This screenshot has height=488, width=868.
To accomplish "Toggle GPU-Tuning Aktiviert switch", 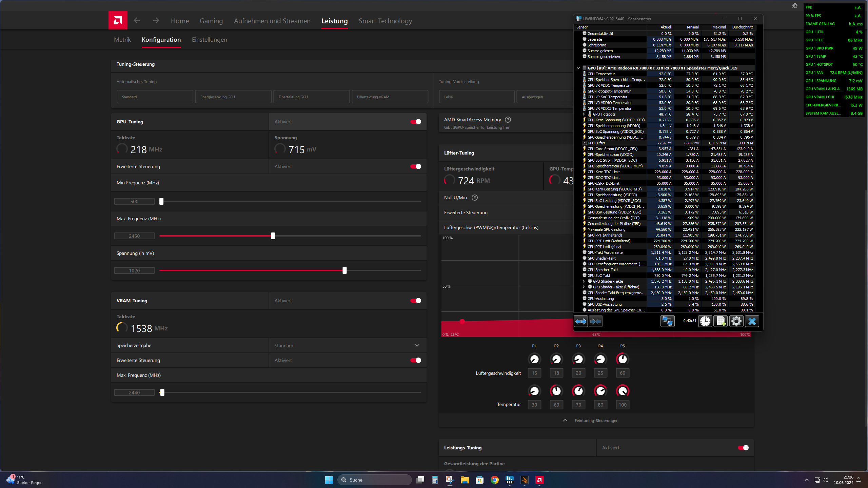I will pyautogui.click(x=415, y=122).
